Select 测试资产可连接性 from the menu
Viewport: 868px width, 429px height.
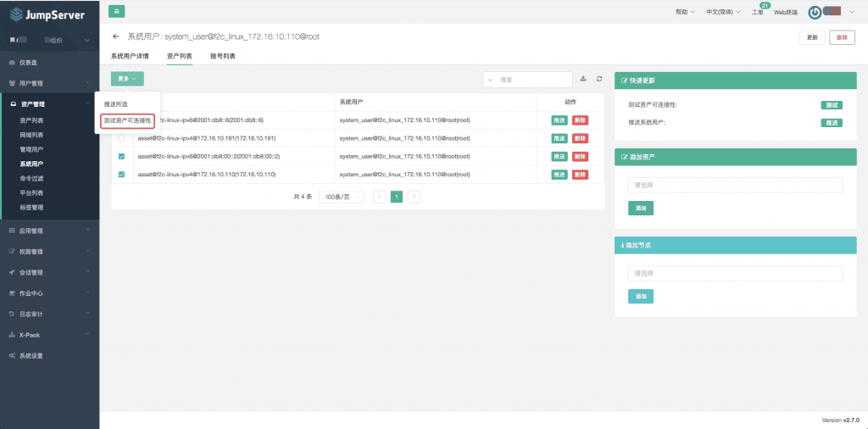point(127,120)
